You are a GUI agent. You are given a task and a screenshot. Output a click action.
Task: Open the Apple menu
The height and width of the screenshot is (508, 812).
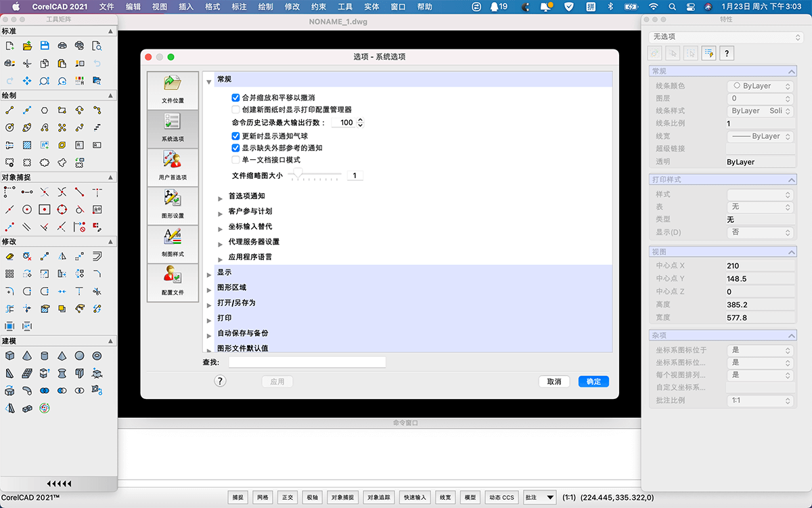pos(16,7)
